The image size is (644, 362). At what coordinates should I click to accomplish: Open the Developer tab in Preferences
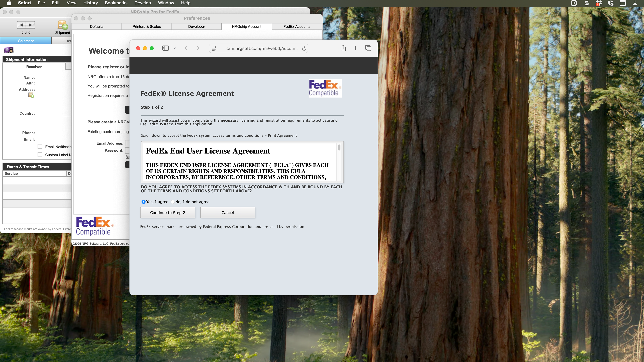point(197,26)
